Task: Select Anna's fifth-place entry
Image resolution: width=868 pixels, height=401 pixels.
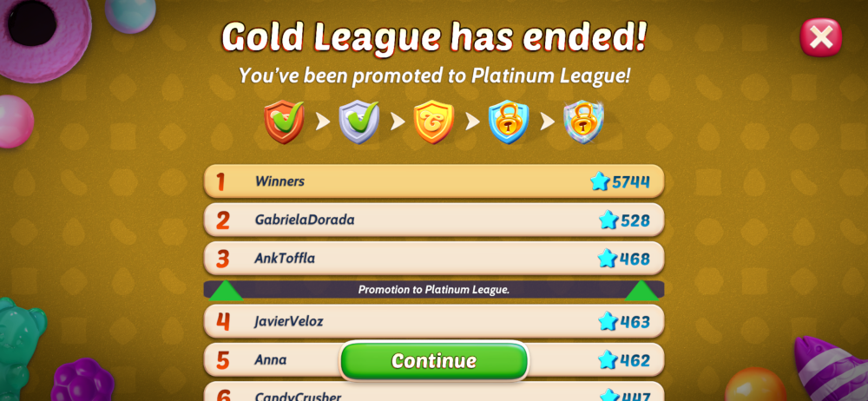Action: coord(433,360)
